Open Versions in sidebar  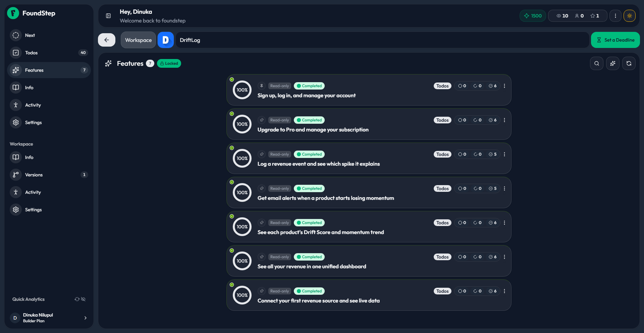(49, 175)
